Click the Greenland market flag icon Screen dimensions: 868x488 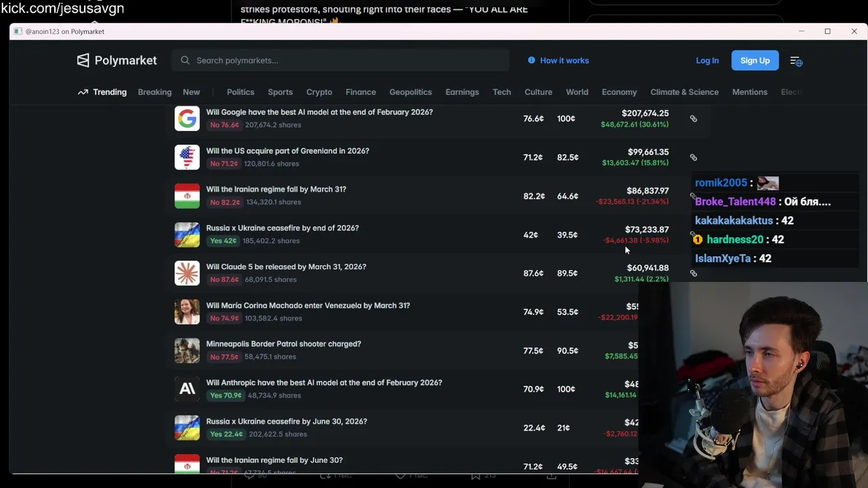[187, 157]
